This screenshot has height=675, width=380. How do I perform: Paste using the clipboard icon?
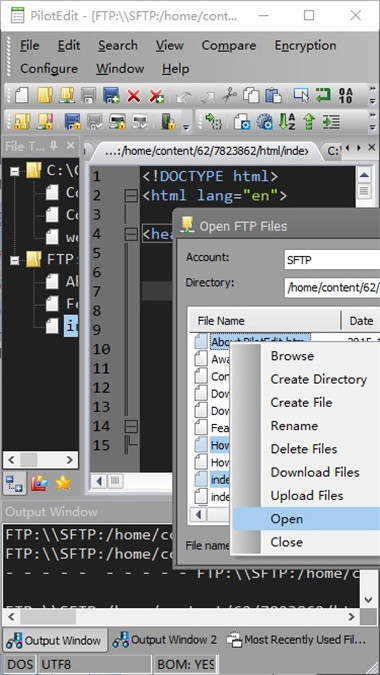pyautogui.click(x=273, y=95)
